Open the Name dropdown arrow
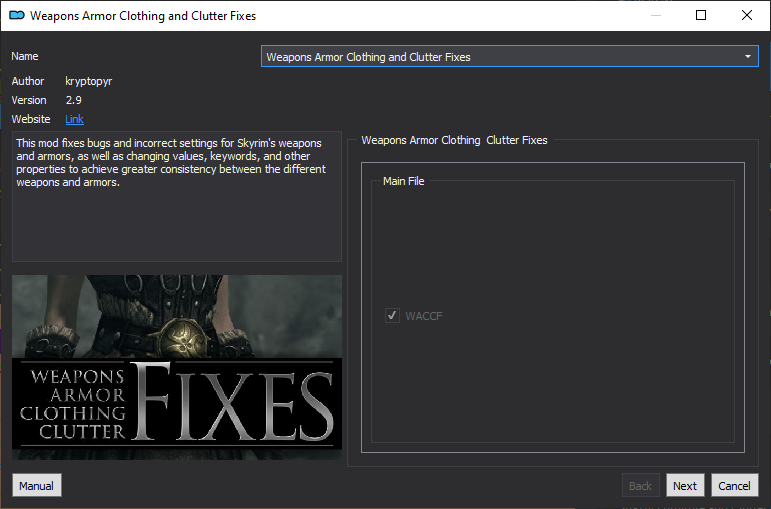Image resolution: width=771 pixels, height=509 pixels. pyautogui.click(x=747, y=57)
